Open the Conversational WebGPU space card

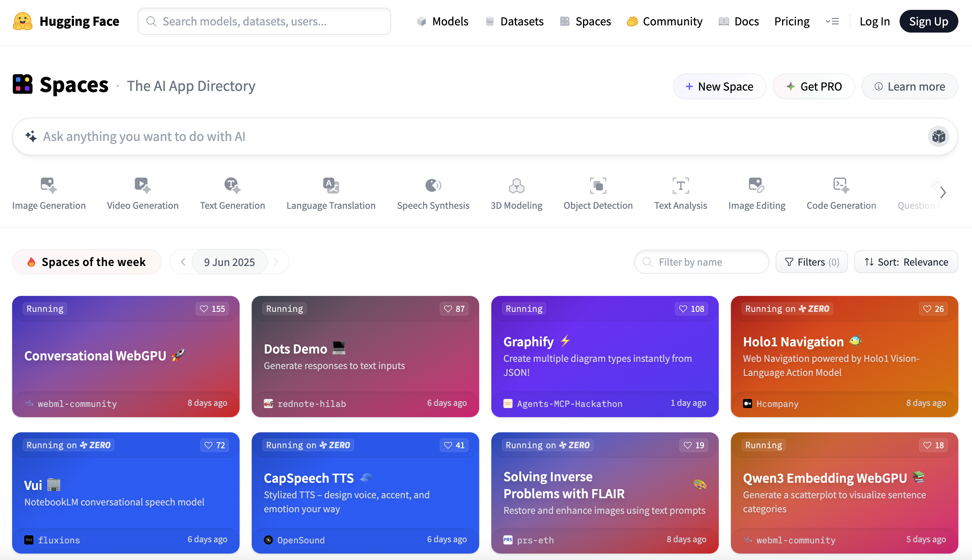point(126,357)
